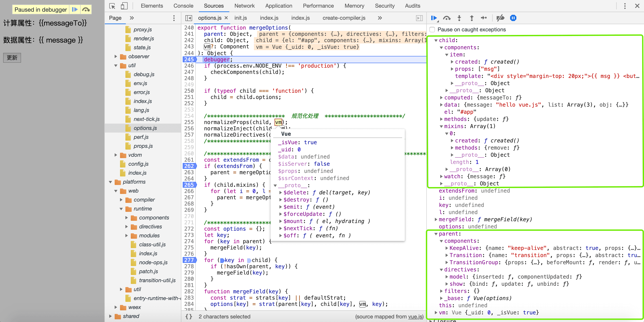Deactivate breakpoints icon
This screenshot has height=322, width=644.
pyautogui.click(x=500, y=18)
